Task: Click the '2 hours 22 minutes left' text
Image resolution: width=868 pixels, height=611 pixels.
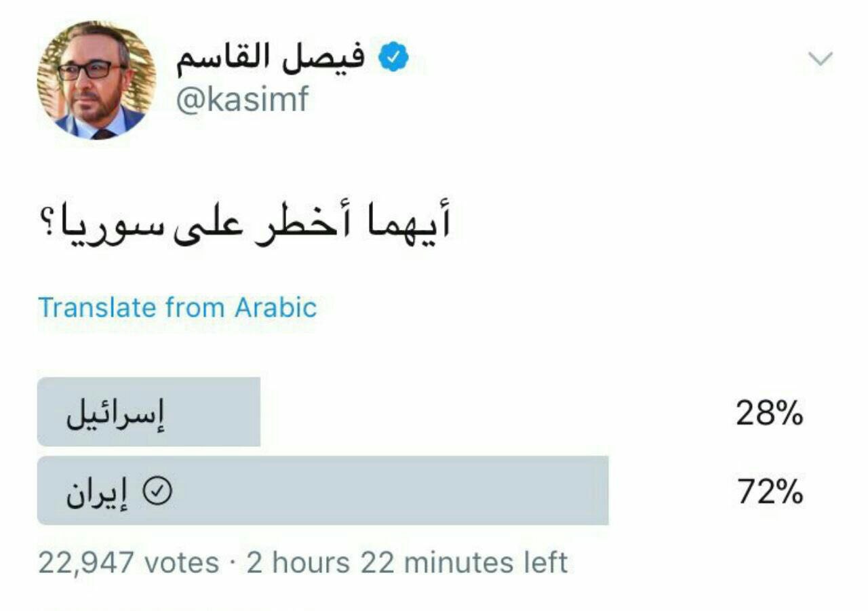Action: coord(406,563)
